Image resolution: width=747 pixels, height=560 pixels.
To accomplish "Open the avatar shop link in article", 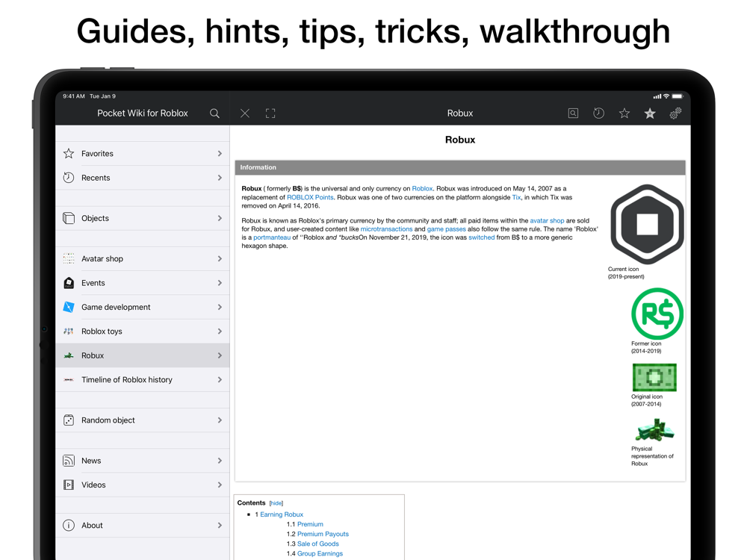I will [547, 220].
